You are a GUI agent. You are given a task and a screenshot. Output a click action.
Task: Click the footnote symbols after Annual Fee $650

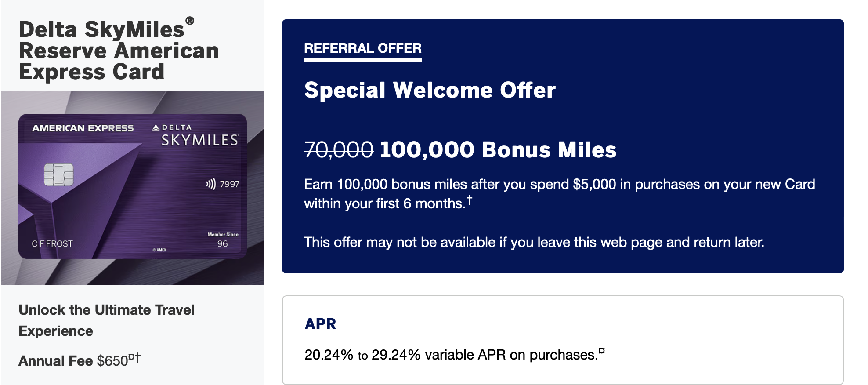click(134, 358)
